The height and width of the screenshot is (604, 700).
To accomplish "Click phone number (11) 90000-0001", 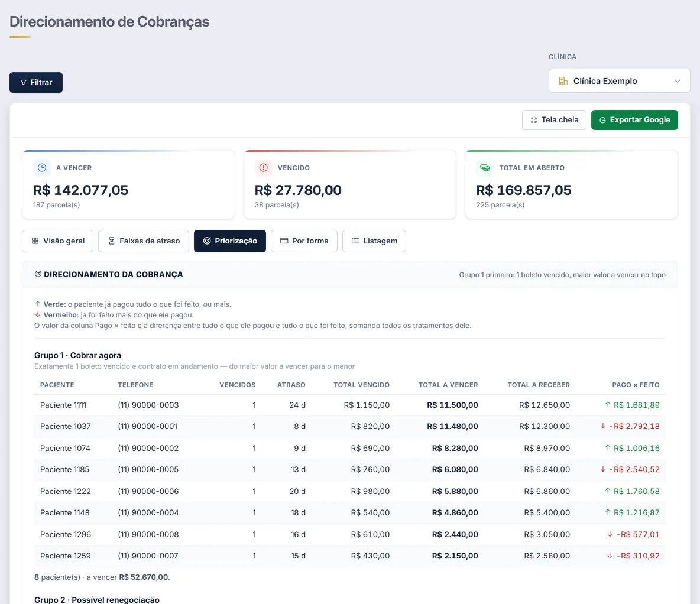I will 148,427.
